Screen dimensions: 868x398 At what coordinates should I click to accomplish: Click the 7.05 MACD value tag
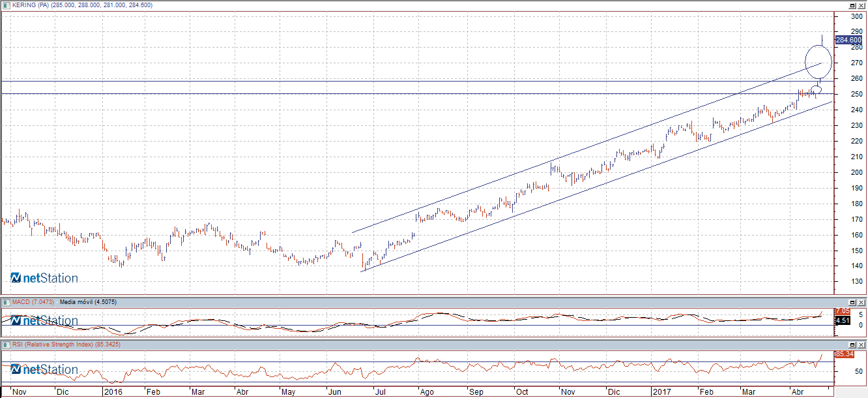pos(842,311)
